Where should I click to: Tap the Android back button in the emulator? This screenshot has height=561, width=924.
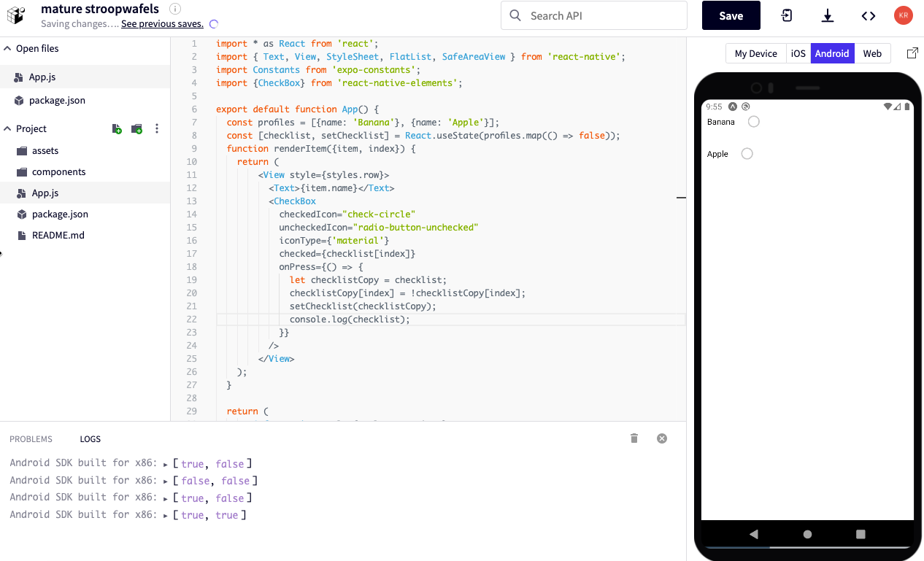pos(754,534)
